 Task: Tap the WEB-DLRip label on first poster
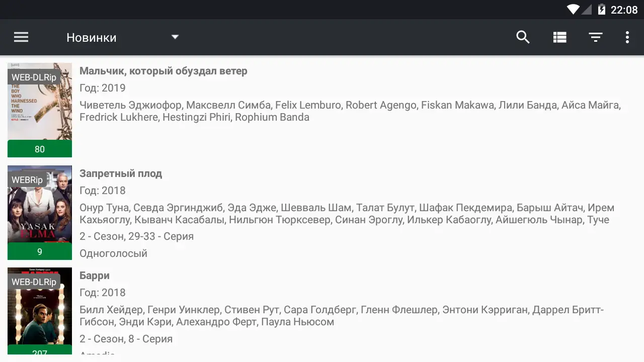coord(34,77)
